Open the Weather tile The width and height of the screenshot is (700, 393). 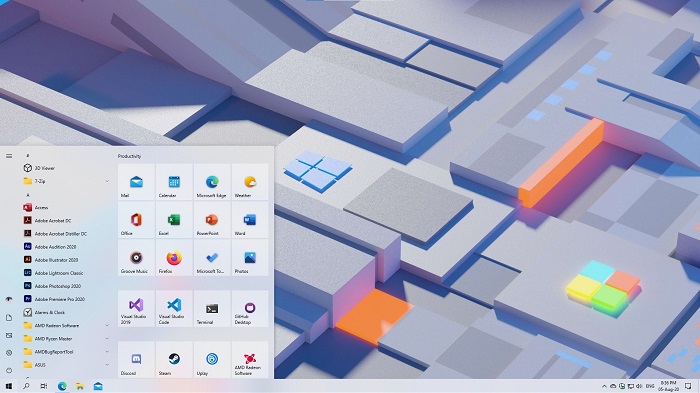pos(250,181)
